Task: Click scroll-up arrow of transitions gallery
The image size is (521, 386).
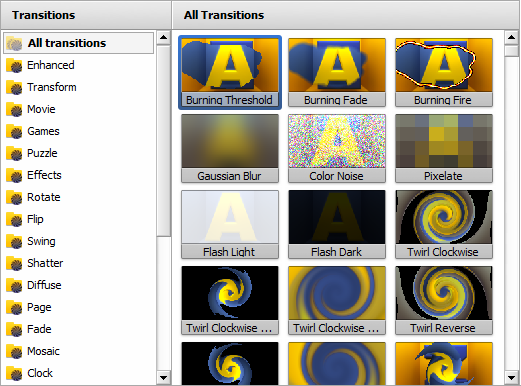Action: pyautogui.click(x=511, y=38)
